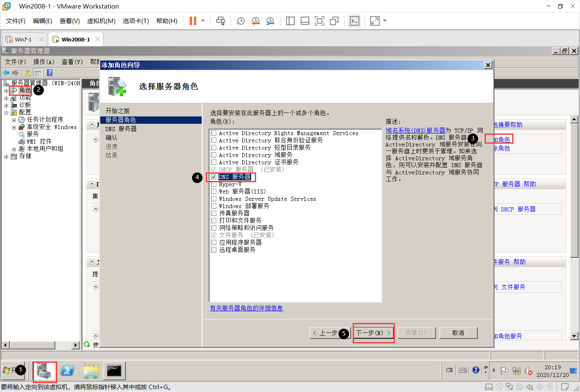This screenshot has width=580, height=392.
Task: Open the dropdown arrow beside the pause button
Action: (x=203, y=21)
